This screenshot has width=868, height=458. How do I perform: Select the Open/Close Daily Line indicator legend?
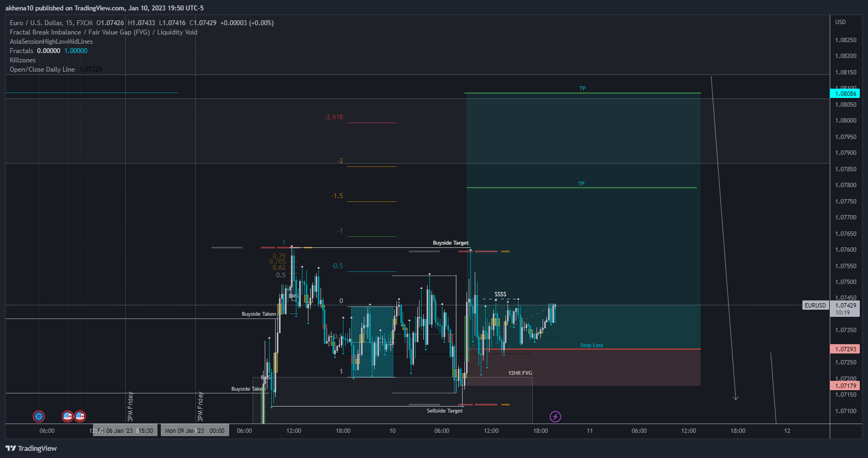click(42, 69)
